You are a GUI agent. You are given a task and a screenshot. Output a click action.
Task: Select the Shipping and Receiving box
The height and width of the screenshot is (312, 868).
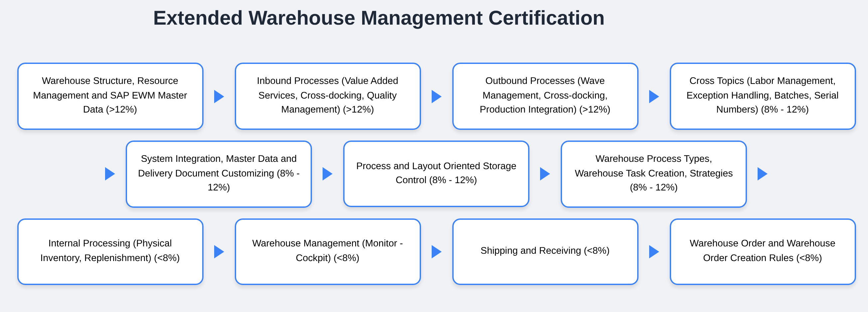pos(545,251)
